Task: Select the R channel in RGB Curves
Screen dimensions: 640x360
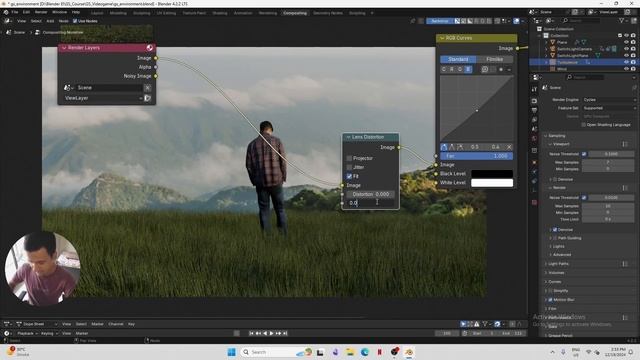Action: click(452, 69)
